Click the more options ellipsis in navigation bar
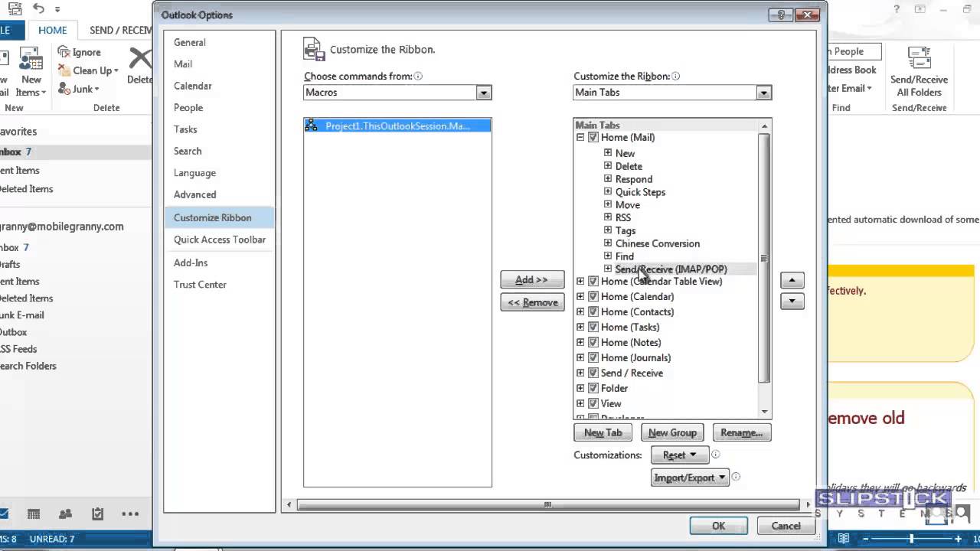 point(130,514)
